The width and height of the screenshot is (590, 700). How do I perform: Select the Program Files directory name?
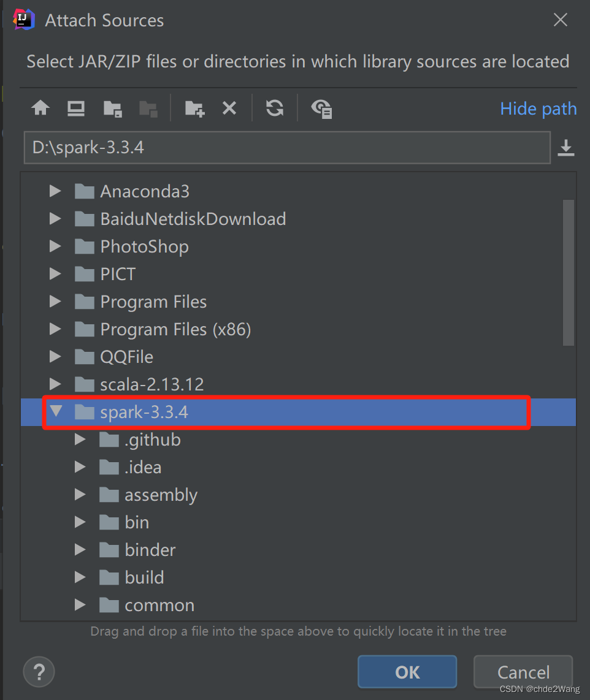(153, 302)
